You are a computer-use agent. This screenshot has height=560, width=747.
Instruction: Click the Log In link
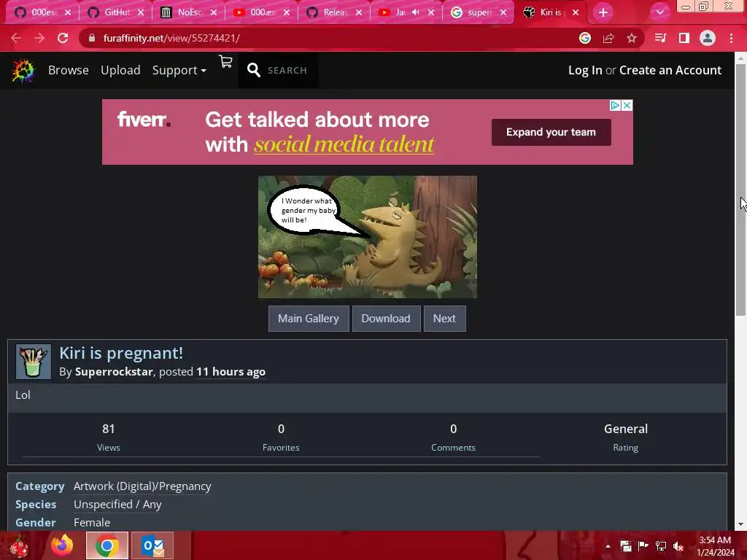[x=585, y=71]
